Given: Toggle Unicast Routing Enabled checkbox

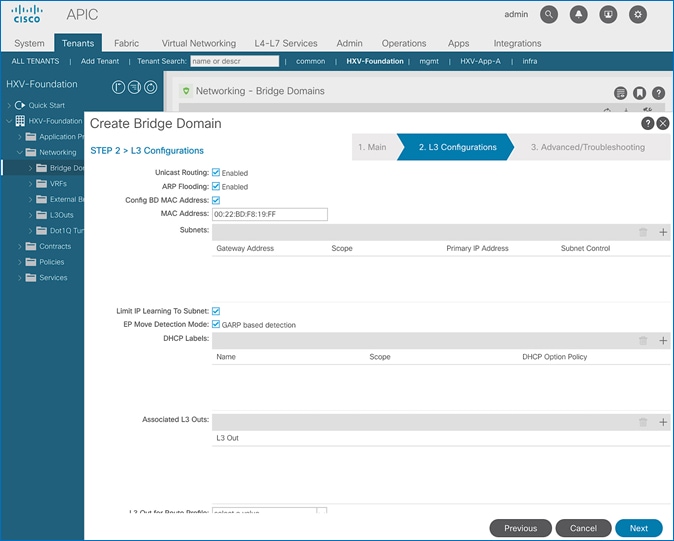Looking at the screenshot, I should [x=216, y=172].
